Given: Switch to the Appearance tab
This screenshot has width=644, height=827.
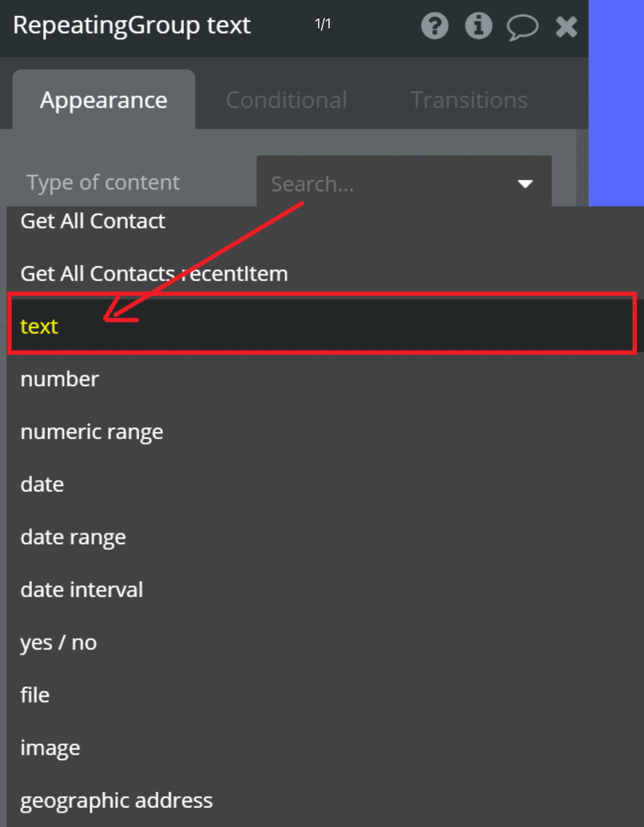Looking at the screenshot, I should pos(104,100).
